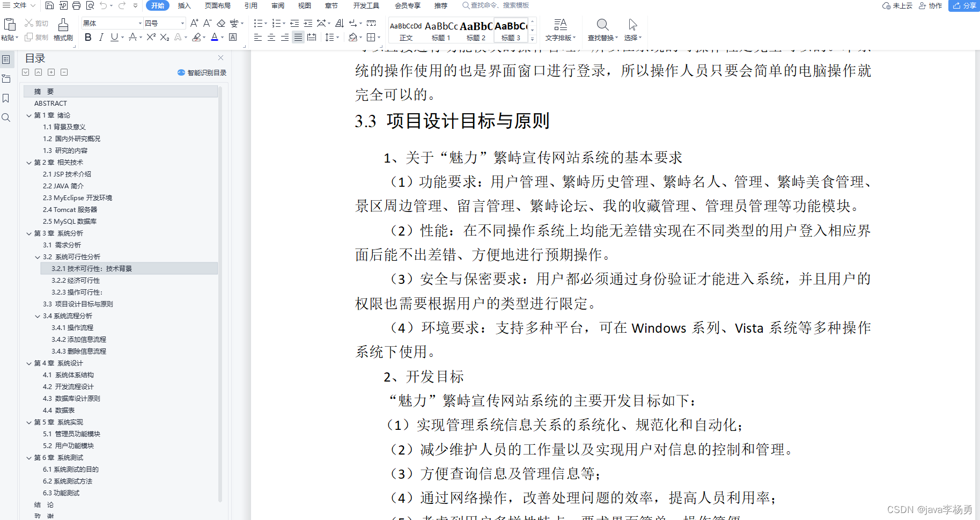Switch to the 审阅 (Review) tab
This screenshot has height=520, width=980.
(x=278, y=5)
